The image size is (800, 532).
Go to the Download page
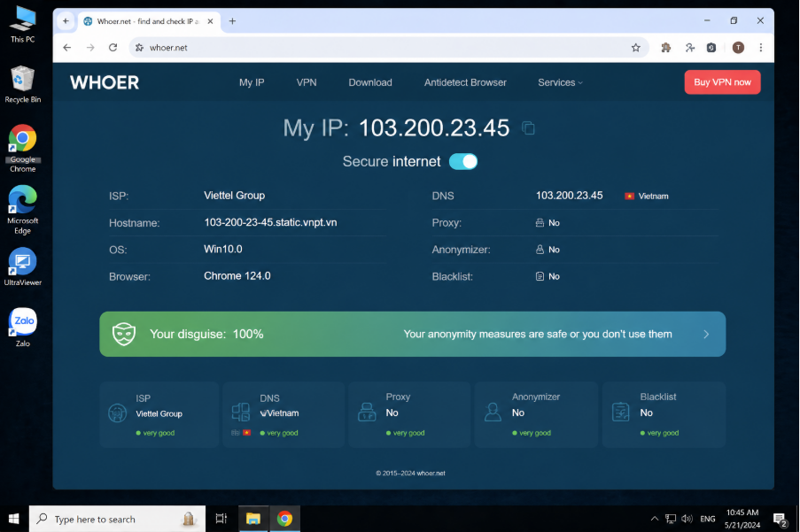pos(370,82)
